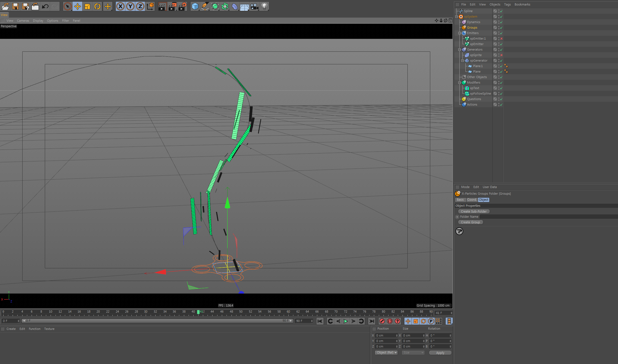The height and width of the screenshot is (364, 618).
Task: Click the Floor environment icon
Action: (x=245, y=6)
